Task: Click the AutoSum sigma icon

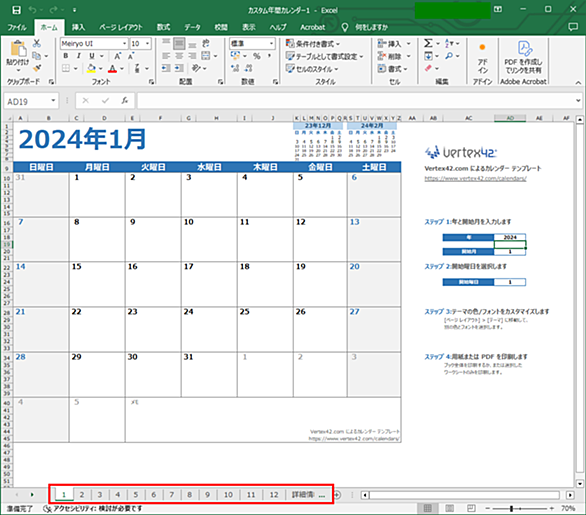Action: click(428, 43)
